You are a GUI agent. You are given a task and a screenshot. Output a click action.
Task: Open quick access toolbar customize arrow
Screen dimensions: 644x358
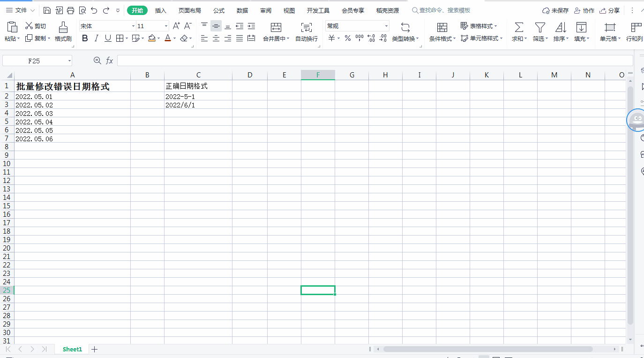118,10
